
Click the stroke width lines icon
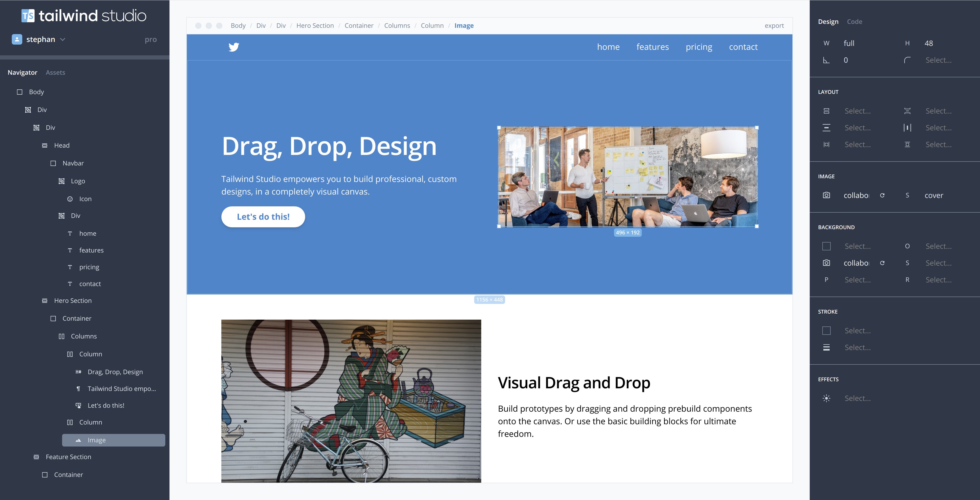pos(826,347)
